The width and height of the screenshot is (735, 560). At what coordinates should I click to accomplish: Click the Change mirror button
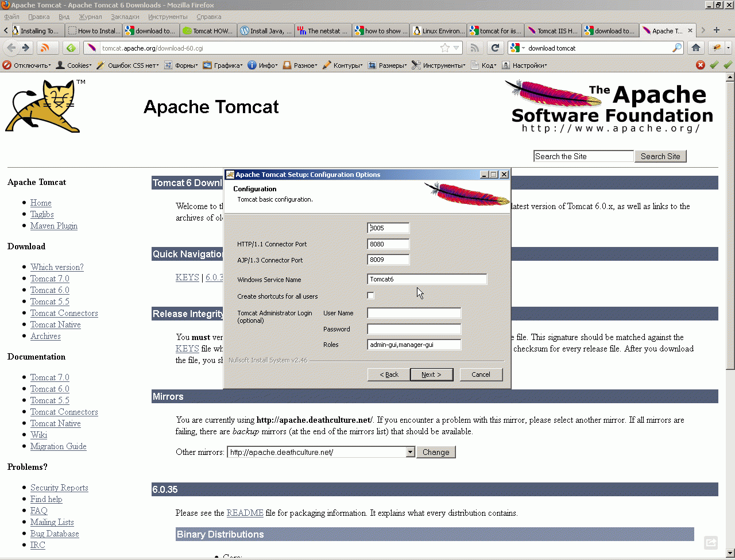pyautogui.click(x=436, y=452)
